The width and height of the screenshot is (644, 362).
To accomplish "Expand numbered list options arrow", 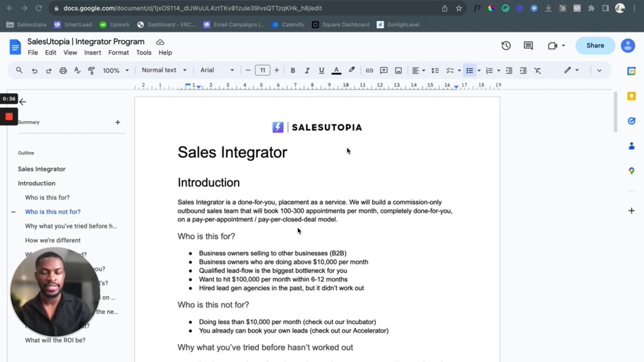I will pos(499,70).
